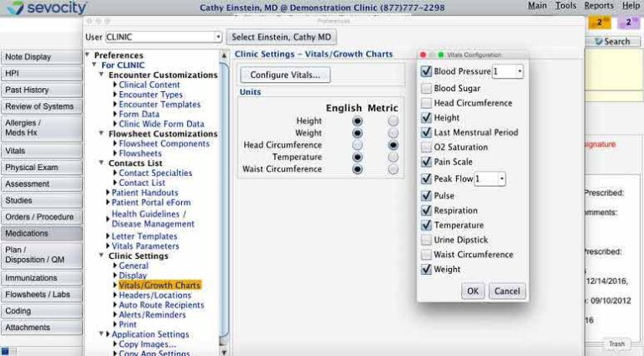Viewport: 644px width, 356px height.
Task: Toggle the Peak Flow checkbox
Action: [x=426, y=178]
